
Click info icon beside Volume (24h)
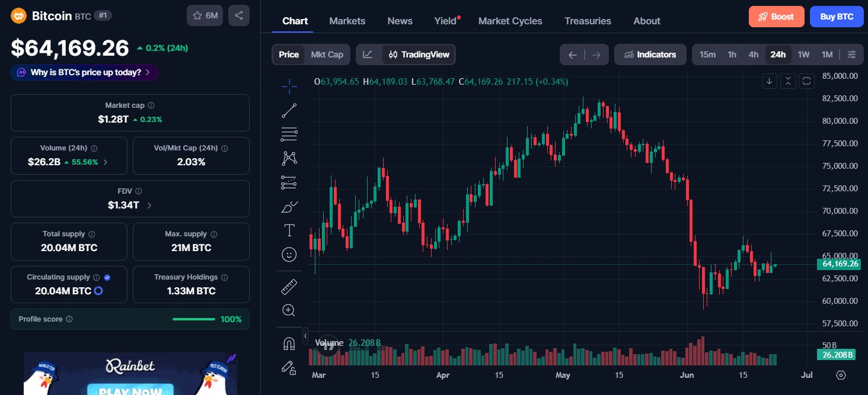coord(94,149)
